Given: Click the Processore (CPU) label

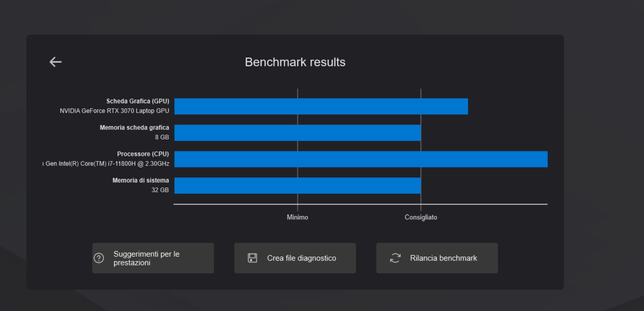Looking at the screenshot, I should 143,154.
